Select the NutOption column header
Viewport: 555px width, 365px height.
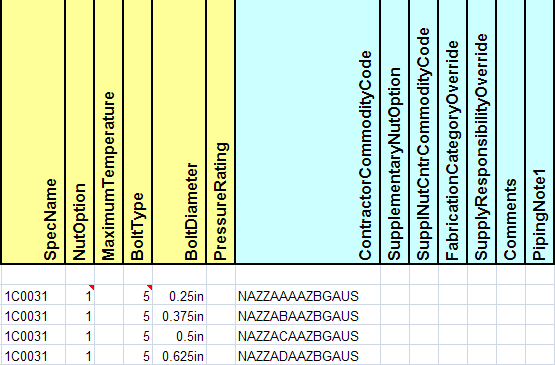pos(80,132)
